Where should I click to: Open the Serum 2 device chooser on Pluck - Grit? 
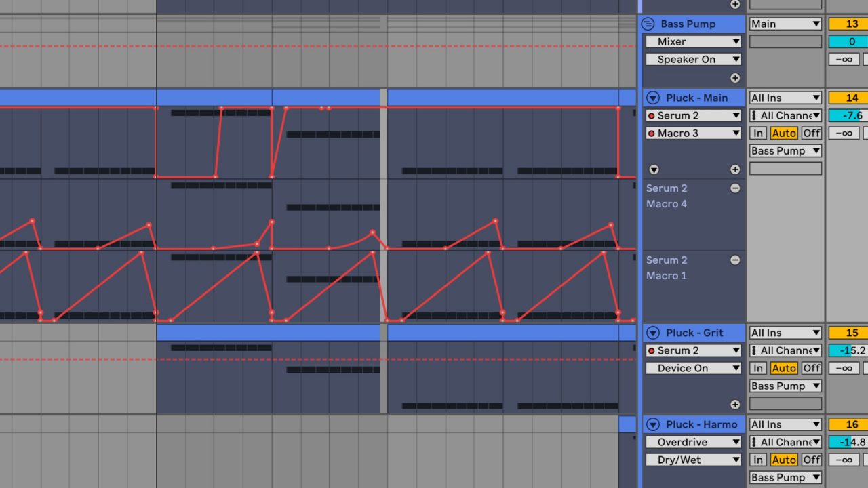tap(693, 350)
